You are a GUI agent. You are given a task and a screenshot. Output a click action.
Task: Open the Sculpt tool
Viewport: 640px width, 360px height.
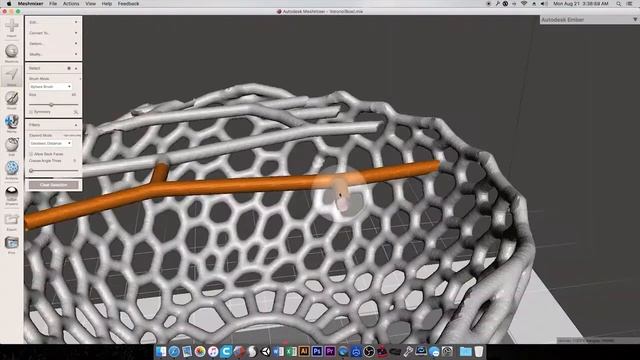coord(11,99)
